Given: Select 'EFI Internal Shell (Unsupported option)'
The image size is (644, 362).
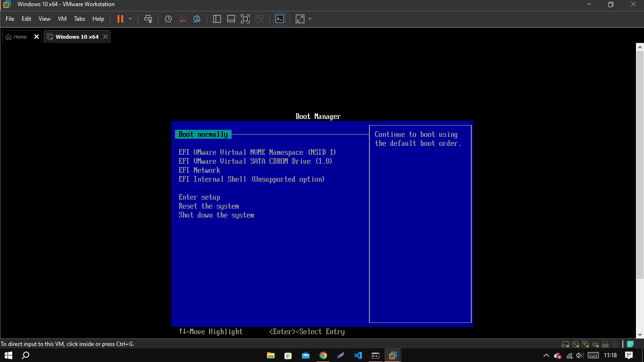Looking at the screenshot, I should tap(251, 179).
